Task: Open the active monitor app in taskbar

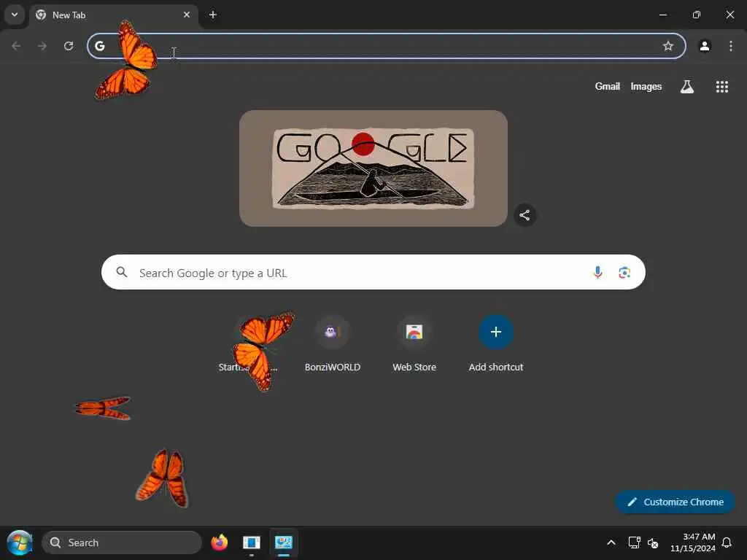Action: tap(284, 542)
